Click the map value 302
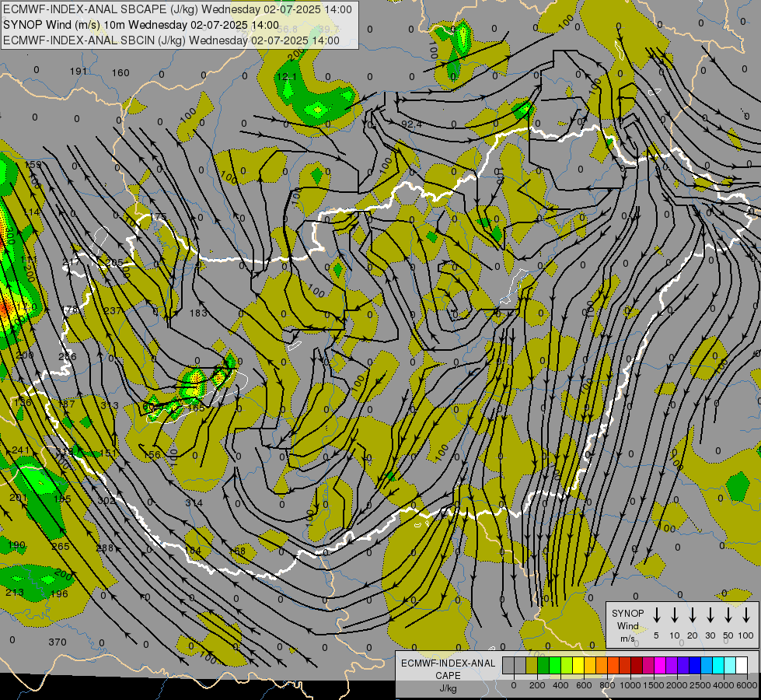The height and width of the screenshot is (700, 761). 106,500
